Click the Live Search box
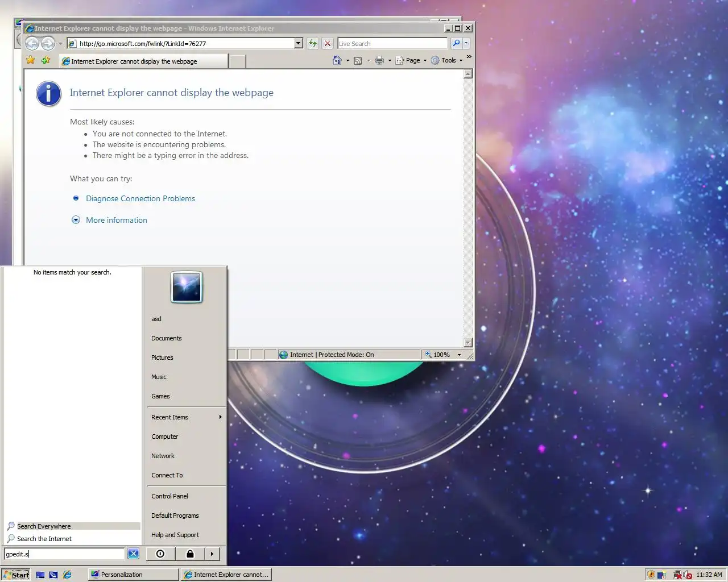 click(x=392, y=44)
